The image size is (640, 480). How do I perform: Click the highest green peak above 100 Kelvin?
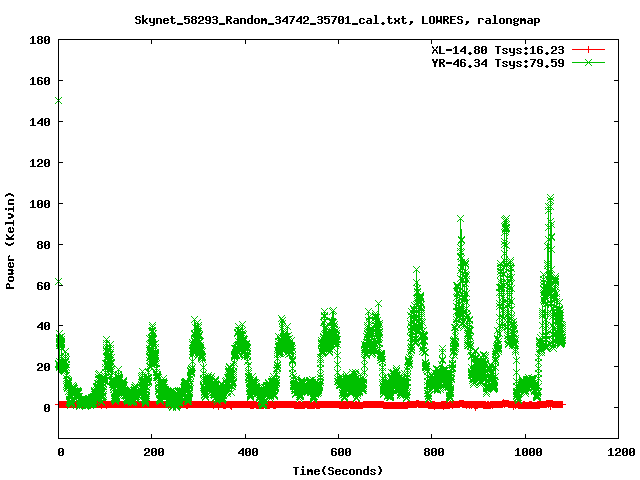pyautogui.click(x=550, y=199)
